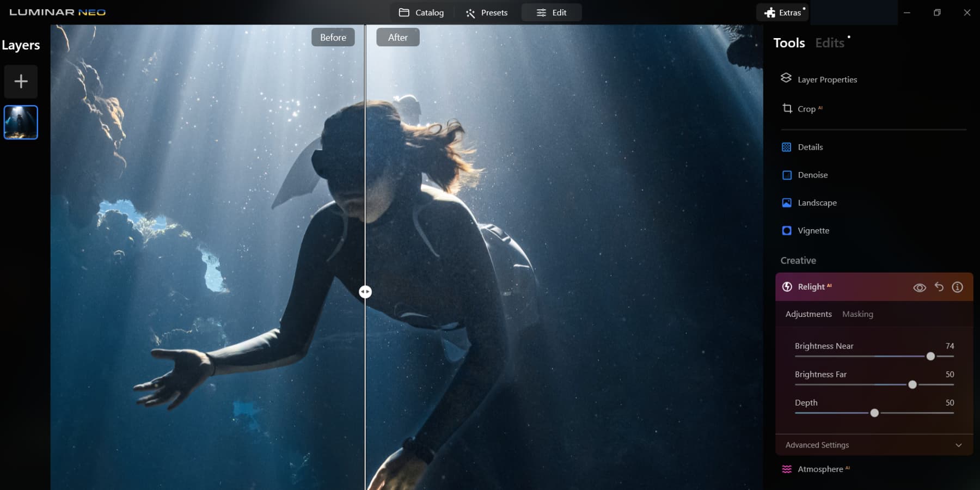The image size is (980, 490).
Task: Add a new layer with the plus button
Action: [21, 81]
